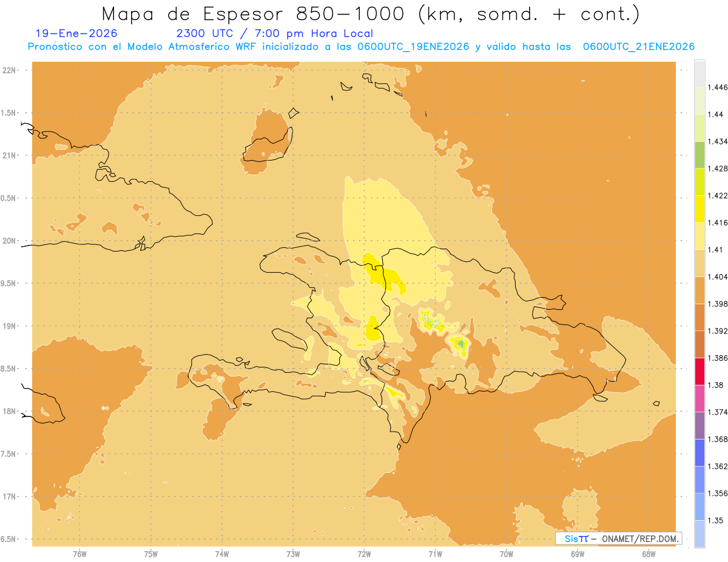Click the longitude axis label '68W'
The width and height of the screenshot is (728, 562).
[x=649, y=554]
